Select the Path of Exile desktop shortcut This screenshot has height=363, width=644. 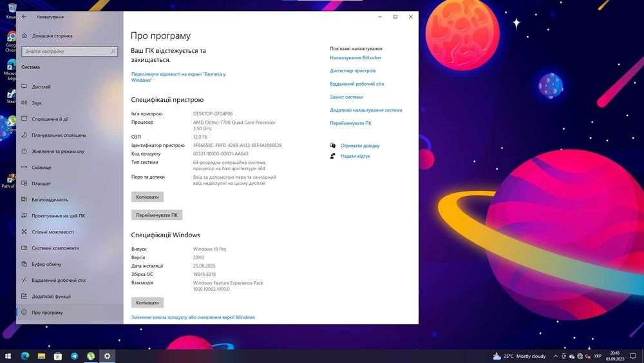click(x=8, y=181)
